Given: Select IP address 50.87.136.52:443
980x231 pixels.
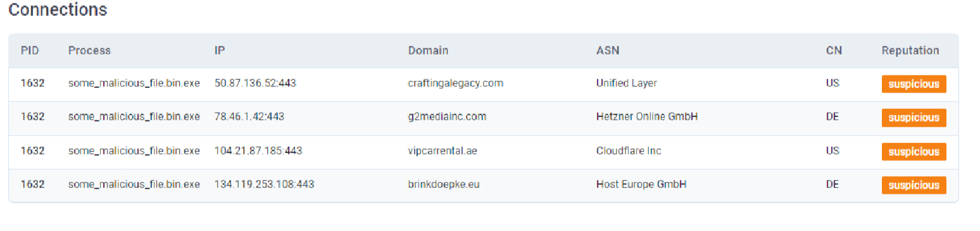Looking at the screenshot, I should point(256,83).
